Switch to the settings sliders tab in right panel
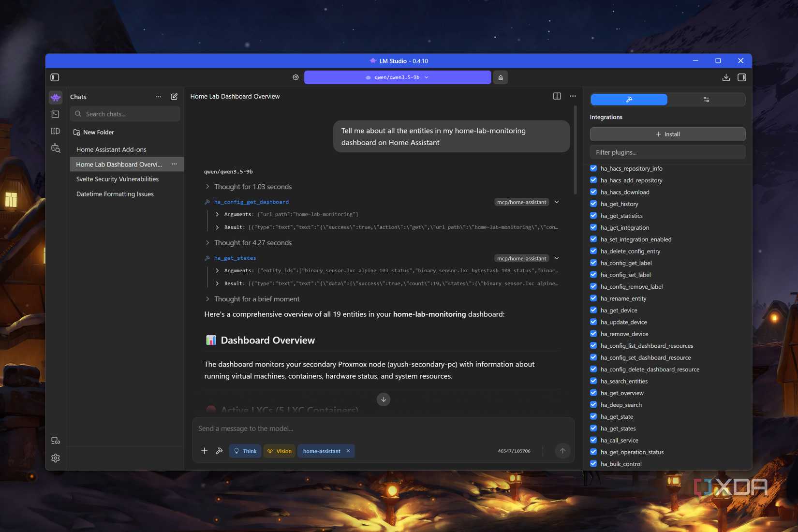The image size is (798, 532). point(706,100)
